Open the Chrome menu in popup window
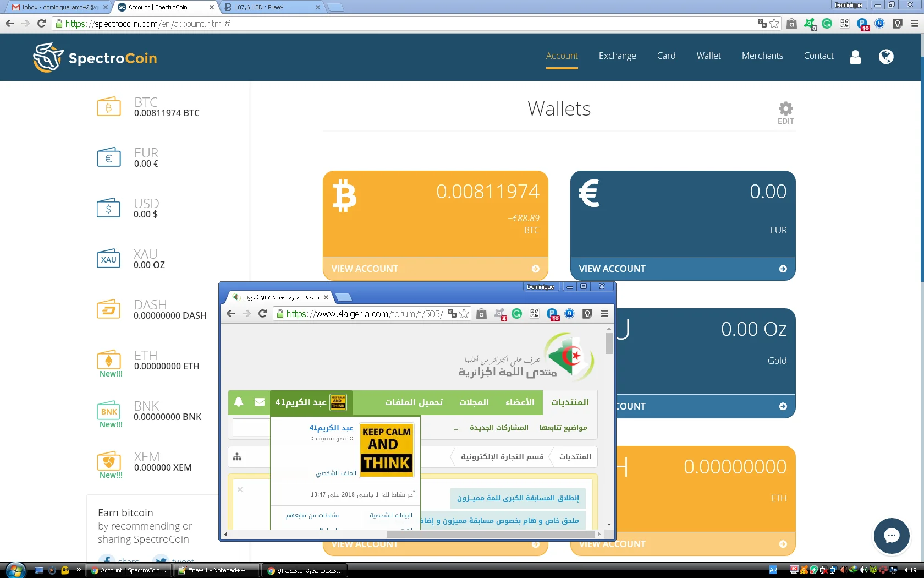The height and width of the screenshot is (578, 924). (604, 314)
